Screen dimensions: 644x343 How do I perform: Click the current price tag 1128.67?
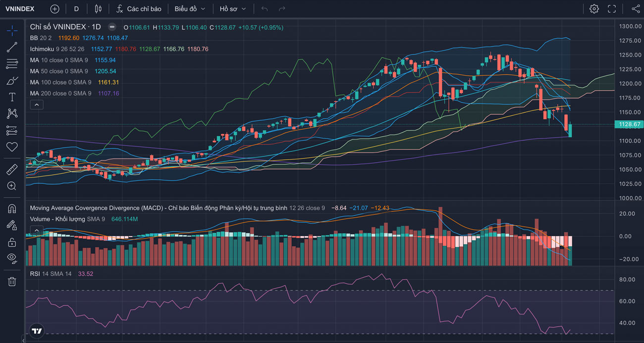[629, 124]
